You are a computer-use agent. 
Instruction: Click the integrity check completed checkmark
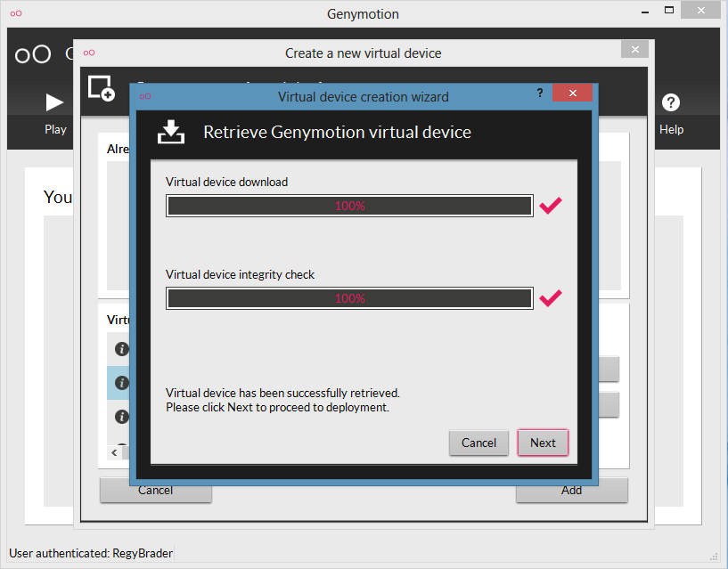tap(551, 298)
